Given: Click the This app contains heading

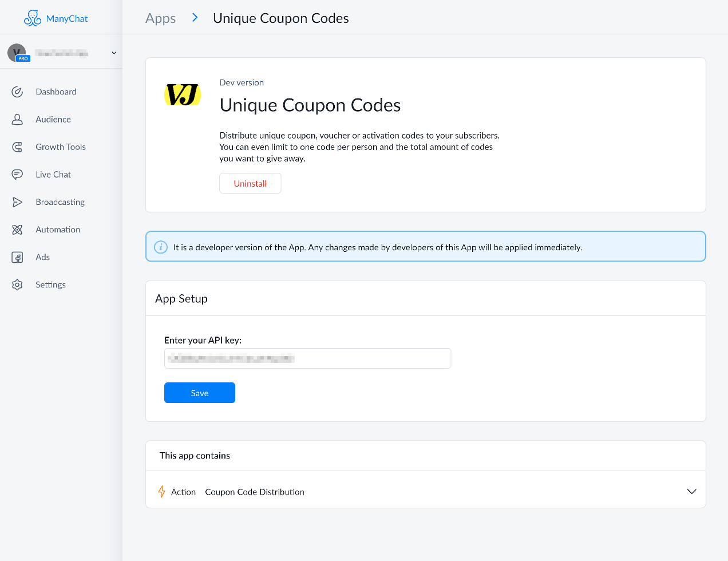Looking at the screenshot, I should point(195,456).
